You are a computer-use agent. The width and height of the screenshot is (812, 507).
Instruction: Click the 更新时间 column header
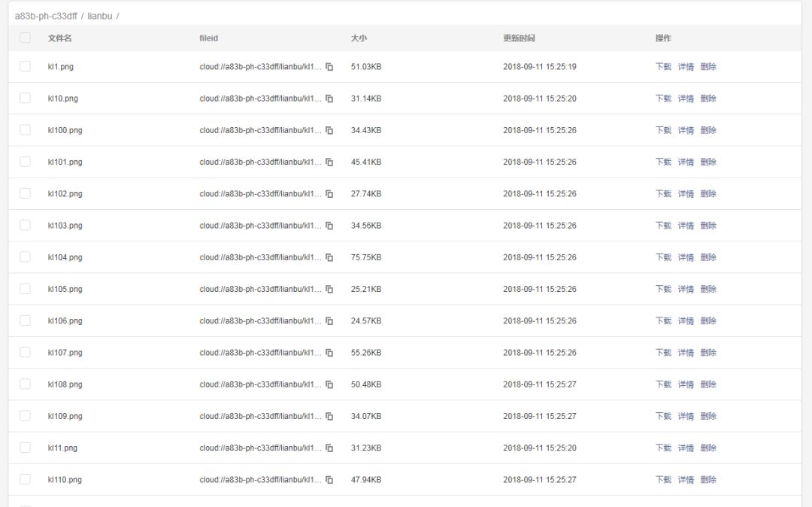point(519,38)
